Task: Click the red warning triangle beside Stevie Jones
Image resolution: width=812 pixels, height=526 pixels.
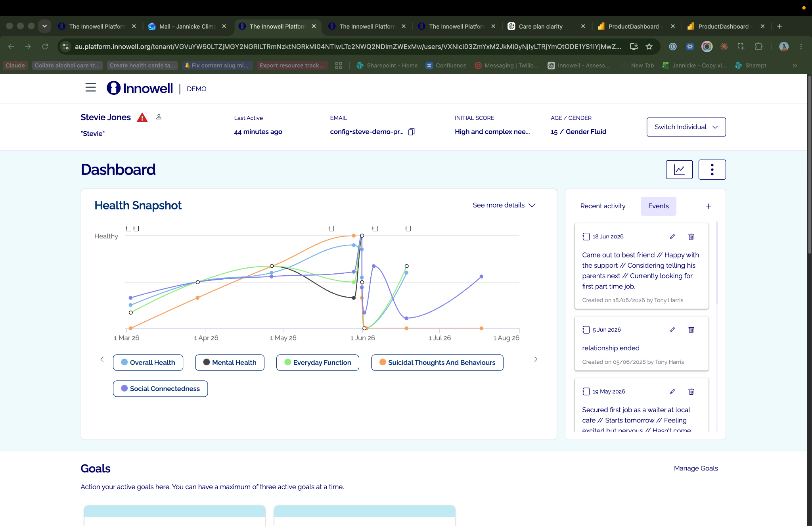Action: [142, 117]
